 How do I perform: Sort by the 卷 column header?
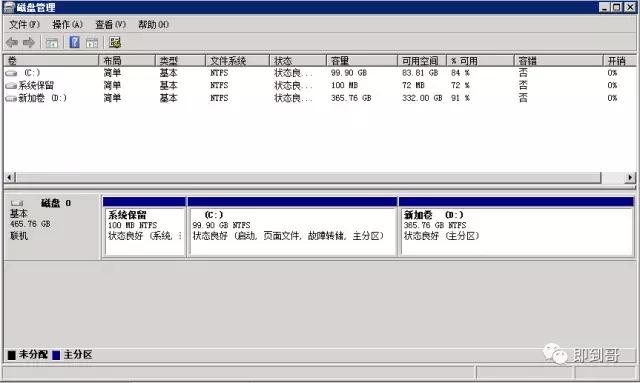(x=51, y=61)
